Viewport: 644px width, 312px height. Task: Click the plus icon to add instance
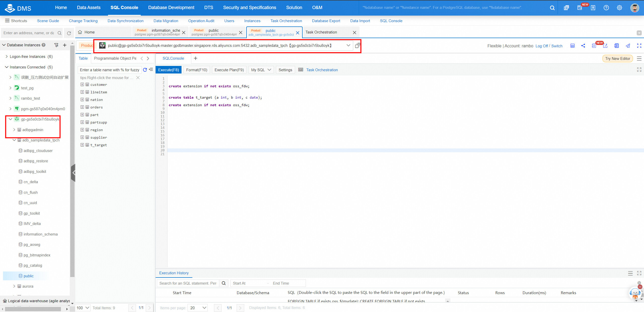65,45
